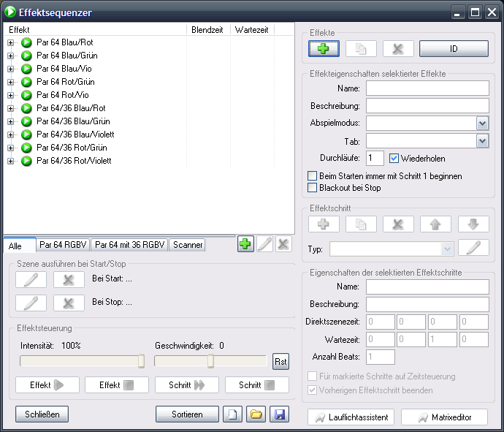Move effect step up
Image resolution: width=504 pixels, height=432 pixels.
[x=435, y=224]
